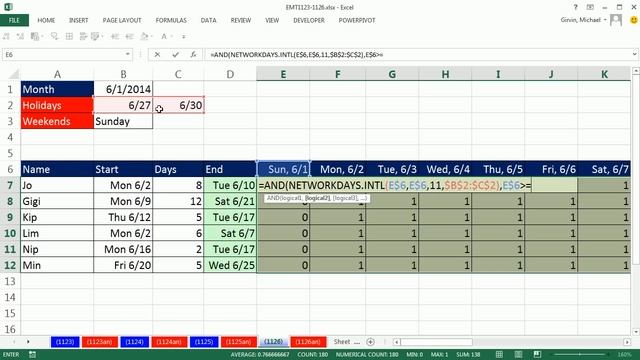Select cell B1 containing 6/1/2014
The width and height of the screenshot is (640, 360).
(x=123, y=89)
